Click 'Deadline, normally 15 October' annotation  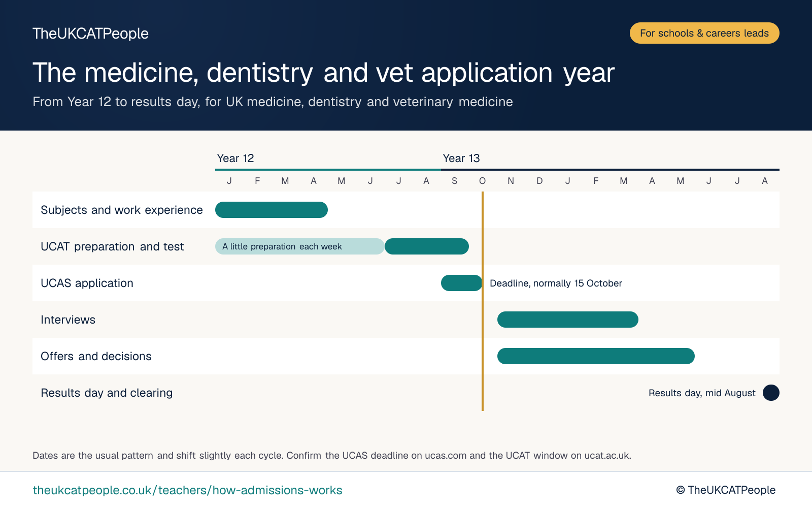(556, 283)
